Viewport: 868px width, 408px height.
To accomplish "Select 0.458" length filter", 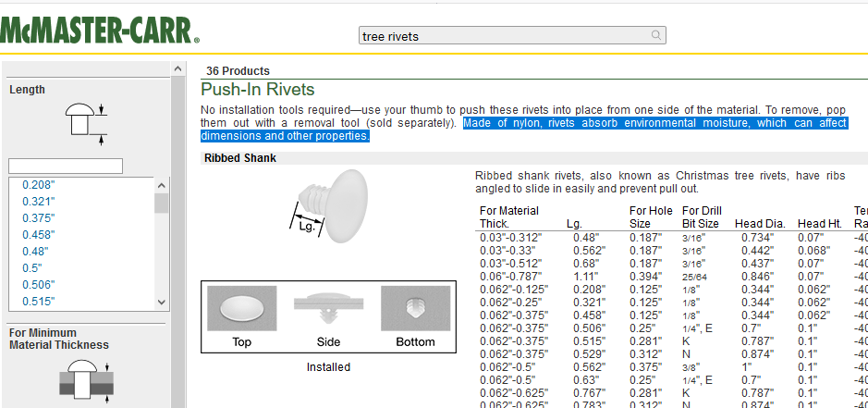I will point(39,234).
